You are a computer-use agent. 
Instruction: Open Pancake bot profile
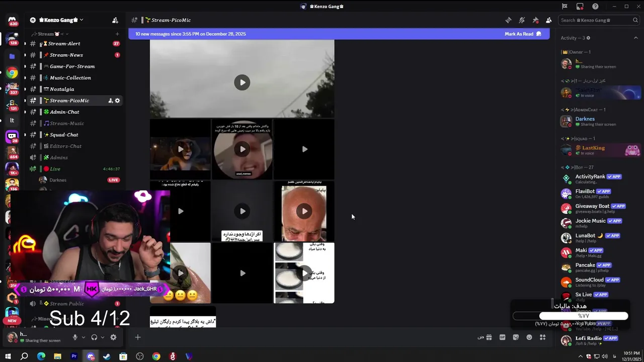click(x=600, y=267)
